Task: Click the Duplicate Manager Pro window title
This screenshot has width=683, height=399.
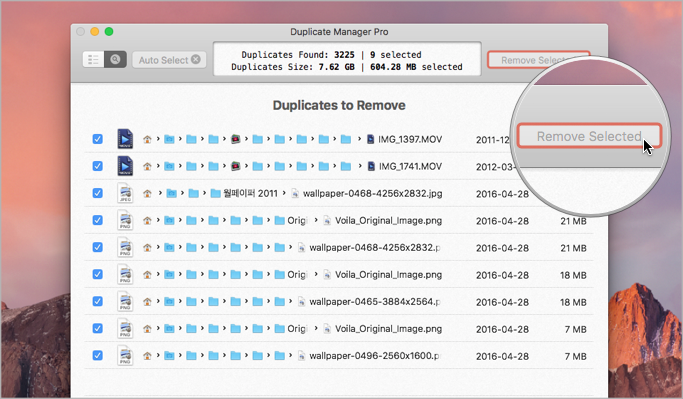Action: pyautogui.click(x=339, y=32)
